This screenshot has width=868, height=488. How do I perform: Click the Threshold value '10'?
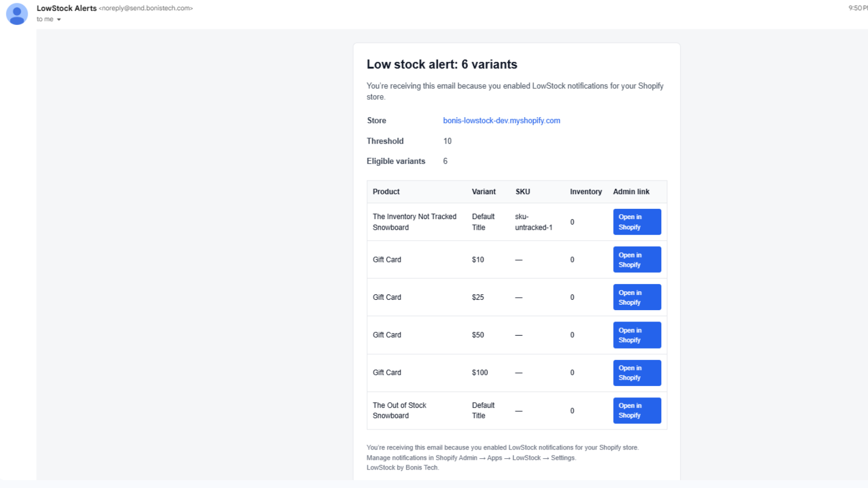pyautogui.click(x=448, y=141)
